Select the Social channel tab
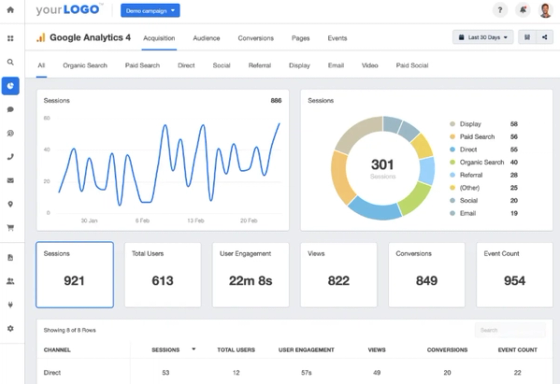 click(x=221, y=65)
